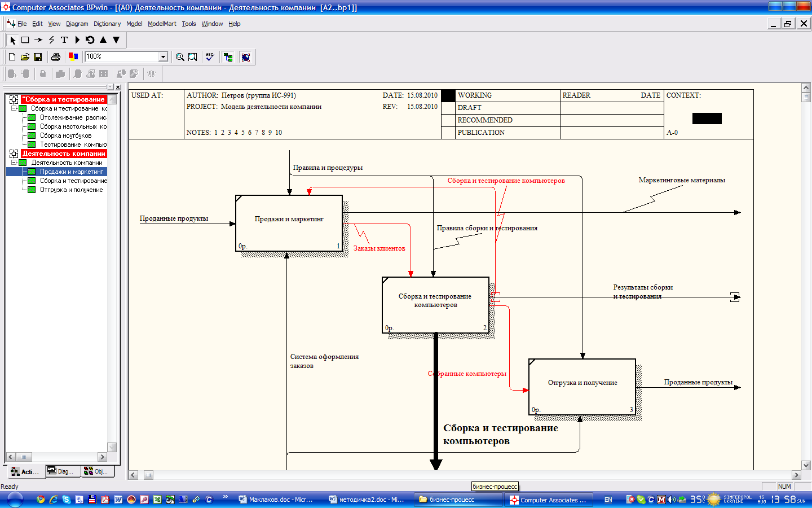This screenshot has width=812, height=508.
Task: Go to child diagram (down triangle tool)
Action: click(x=116, y=40)
